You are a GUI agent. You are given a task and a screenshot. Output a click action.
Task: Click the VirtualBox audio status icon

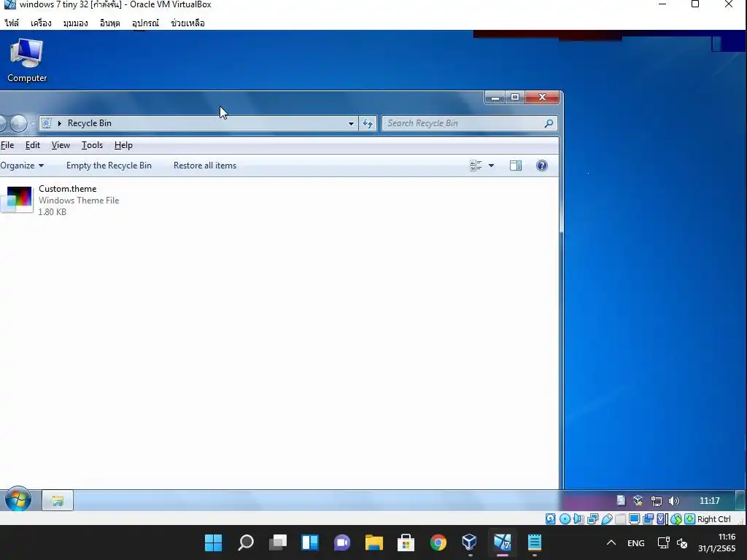(578, 518)
